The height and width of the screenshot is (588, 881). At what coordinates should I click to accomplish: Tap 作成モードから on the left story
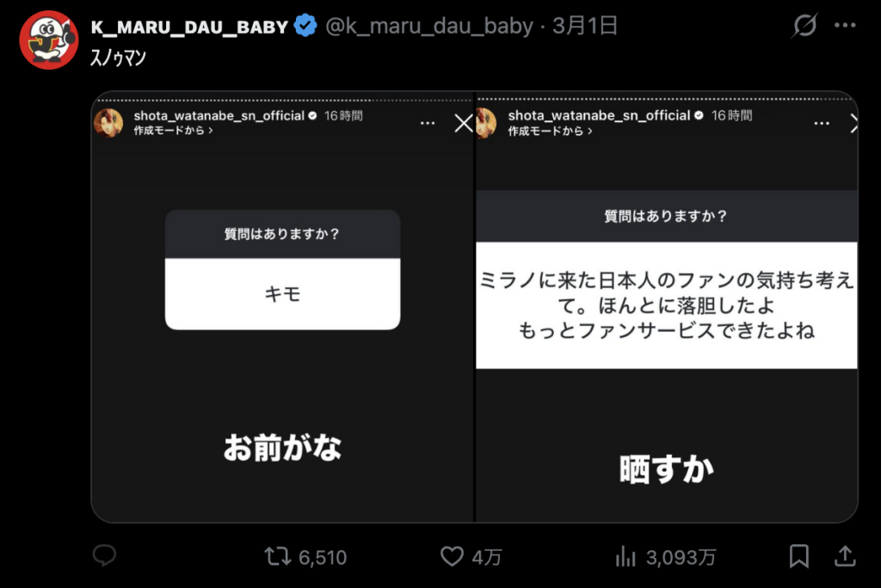(x=173, y=131)
